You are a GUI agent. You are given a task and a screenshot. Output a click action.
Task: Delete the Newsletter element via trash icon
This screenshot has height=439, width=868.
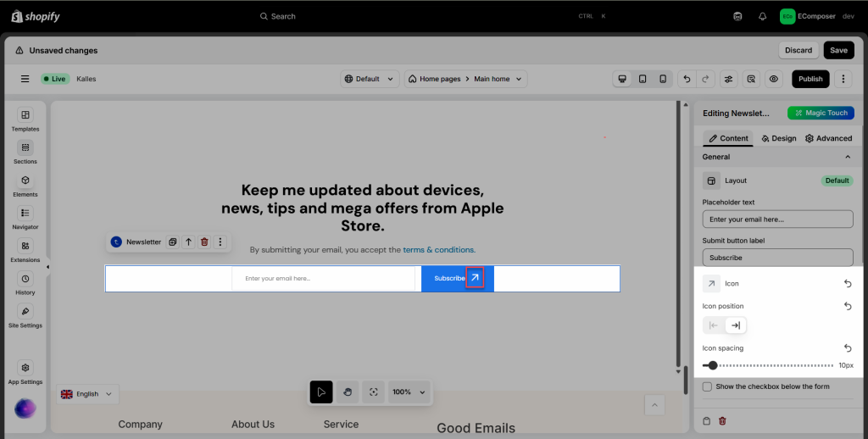tap(204, 242)
